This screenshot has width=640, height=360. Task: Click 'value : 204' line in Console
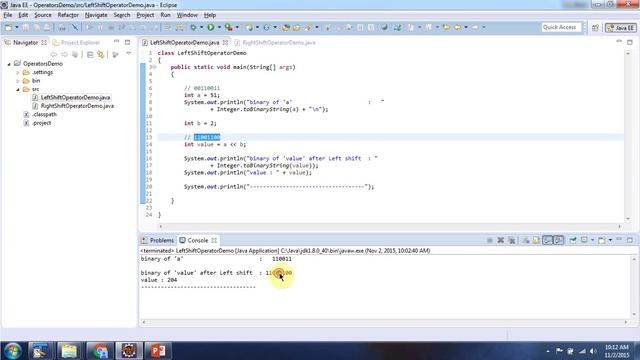click(159, 280)
